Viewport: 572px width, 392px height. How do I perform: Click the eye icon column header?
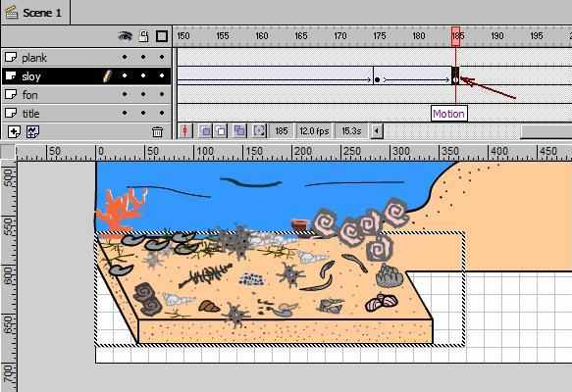(x=126, y=36)
